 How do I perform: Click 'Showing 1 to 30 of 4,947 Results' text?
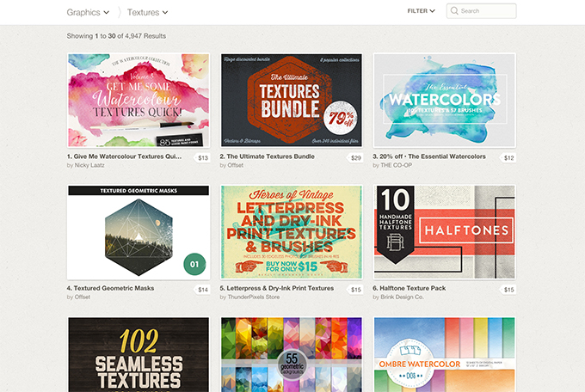tap(116, 36)
